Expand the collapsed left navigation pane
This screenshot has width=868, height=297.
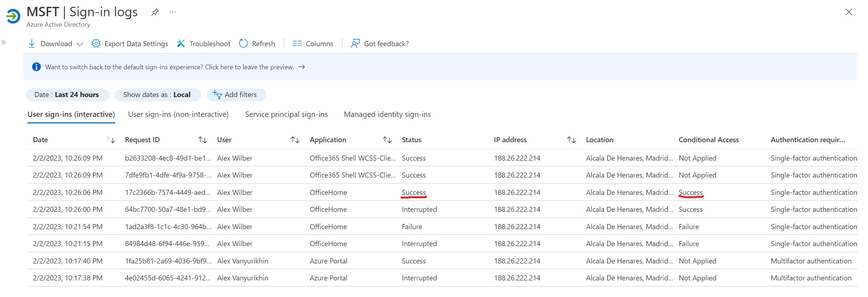click(x=4, y=42)
